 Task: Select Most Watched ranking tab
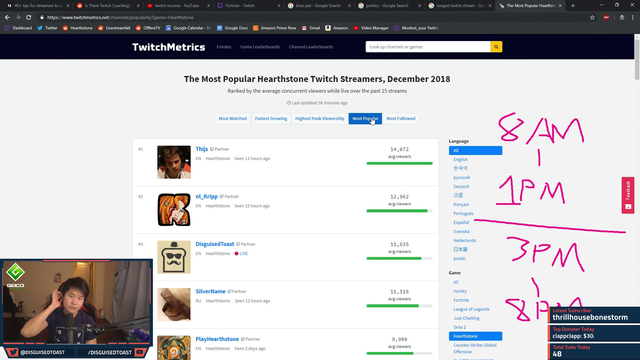point(233,119)
